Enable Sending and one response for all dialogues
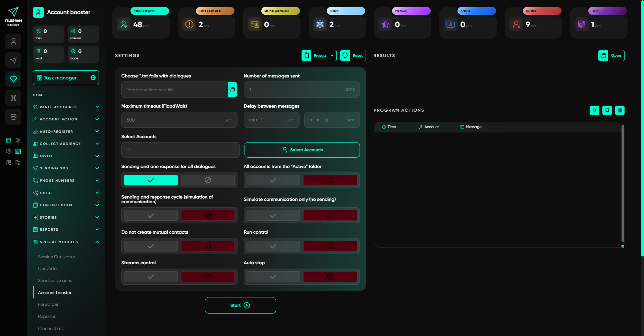Image resolution: width=644 pixels, height=336 pixels. (x=151, y=180)
